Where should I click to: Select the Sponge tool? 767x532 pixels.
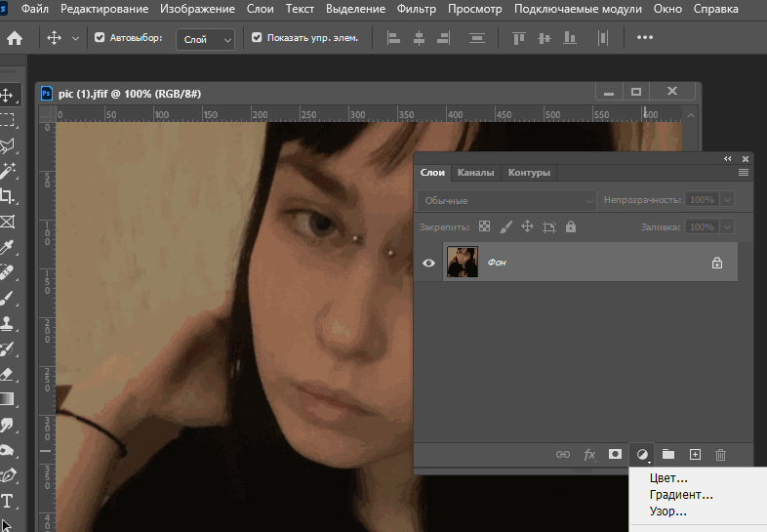pos(7,450)
